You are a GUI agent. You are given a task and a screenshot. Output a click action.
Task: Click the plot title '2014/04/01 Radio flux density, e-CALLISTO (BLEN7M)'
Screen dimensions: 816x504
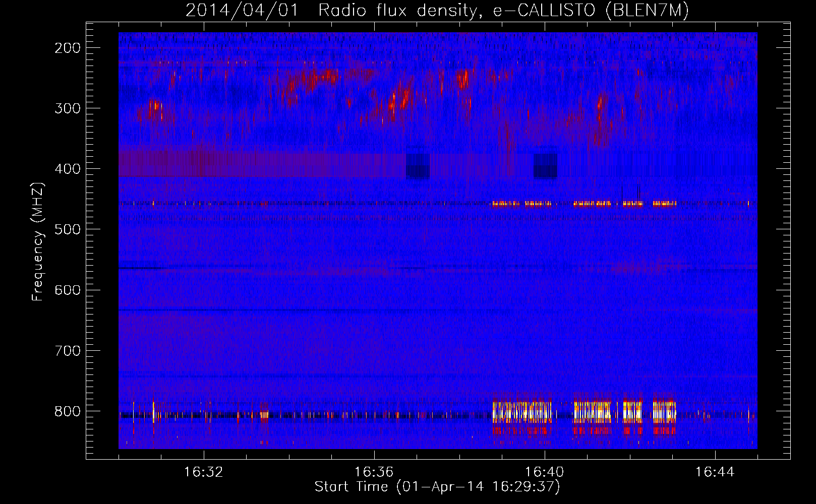tap(437, 11)
